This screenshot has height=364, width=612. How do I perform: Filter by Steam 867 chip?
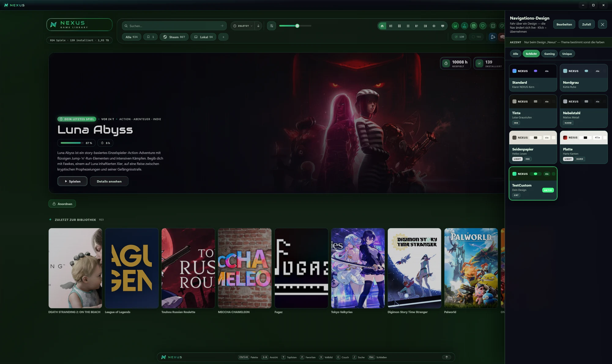point(174,37)
